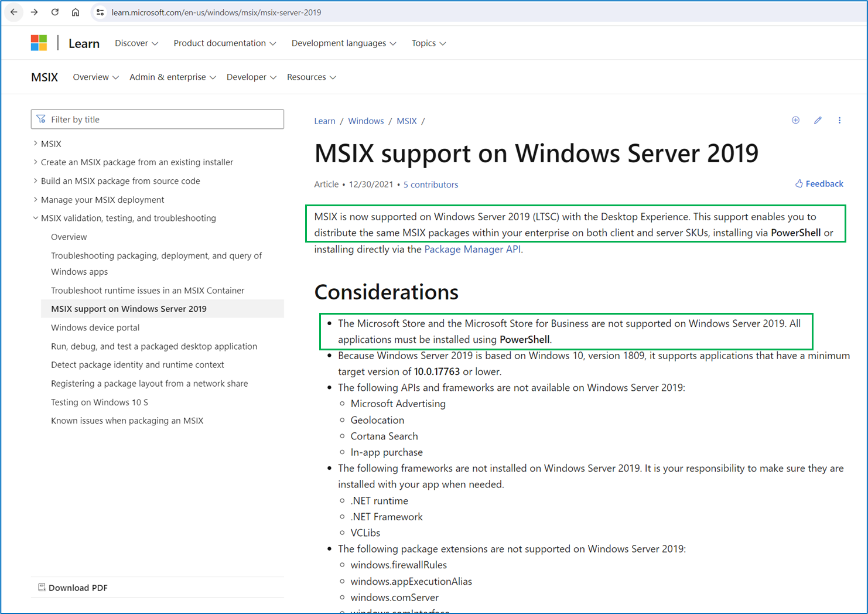Image resolution: width=868 pixels, height=614 pixels.
Task: Expand the Manage your MSIX deployment node
Action: [102, 200]
